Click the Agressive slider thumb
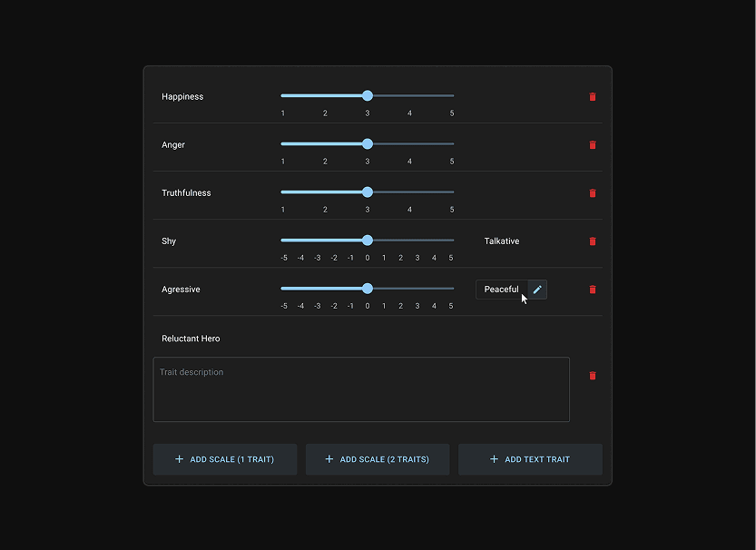Image resolution: width=756 pixels, height=550 pixels. pyautogui.click(x=368, y=288)
